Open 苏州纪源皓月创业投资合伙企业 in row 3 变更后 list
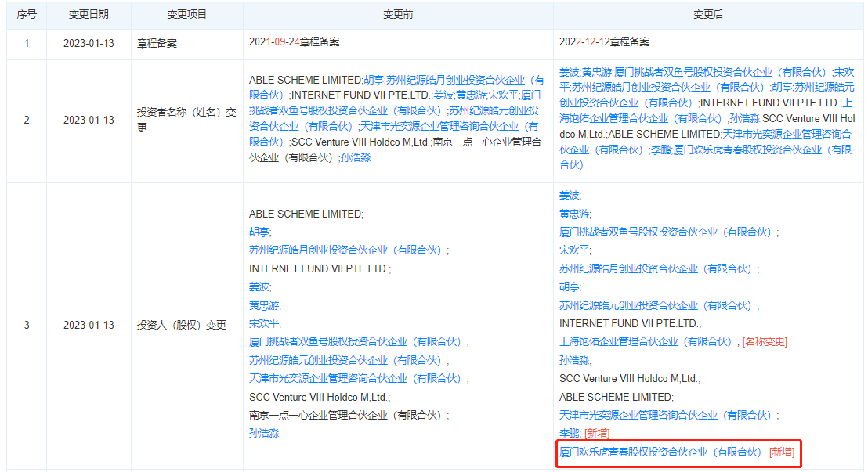Viewport: 868px width, 472px height. click(x=656, y=268)
